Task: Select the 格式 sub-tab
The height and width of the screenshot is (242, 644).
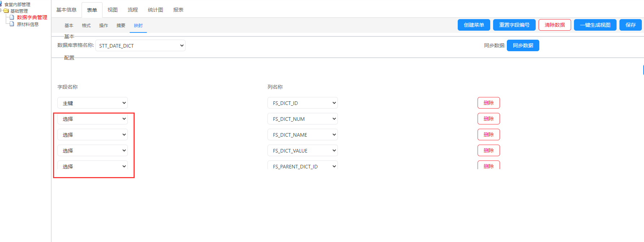Action: (86, 25)
